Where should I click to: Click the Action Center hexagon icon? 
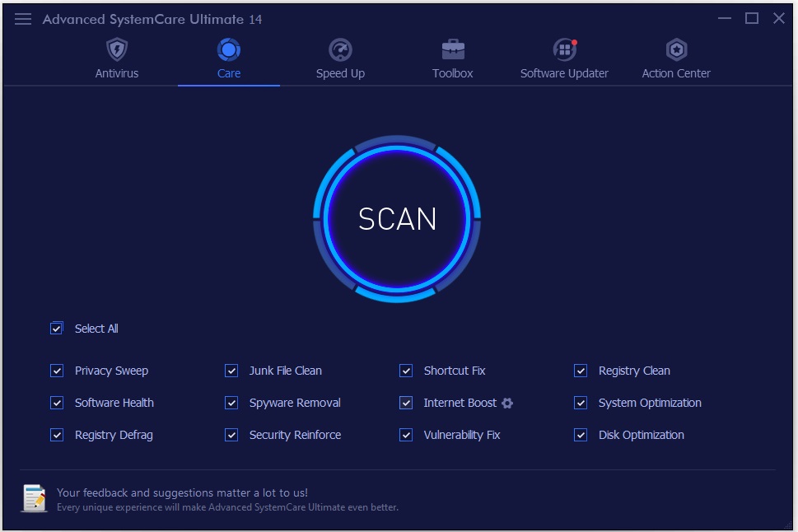click(676, 49)
